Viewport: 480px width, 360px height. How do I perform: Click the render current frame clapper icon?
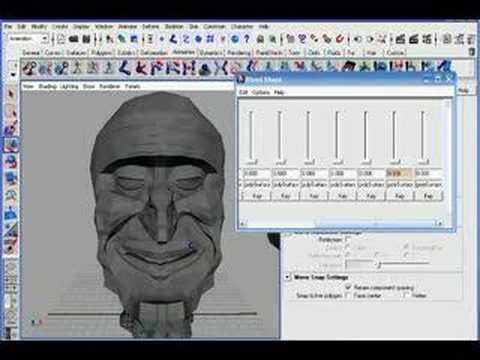(x=400, y=39)
